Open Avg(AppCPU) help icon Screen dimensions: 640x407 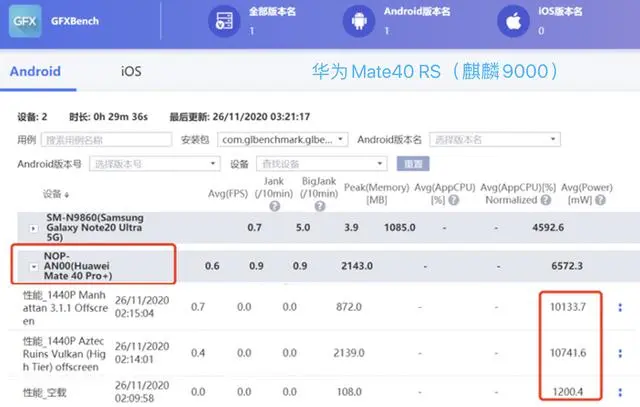453,200
